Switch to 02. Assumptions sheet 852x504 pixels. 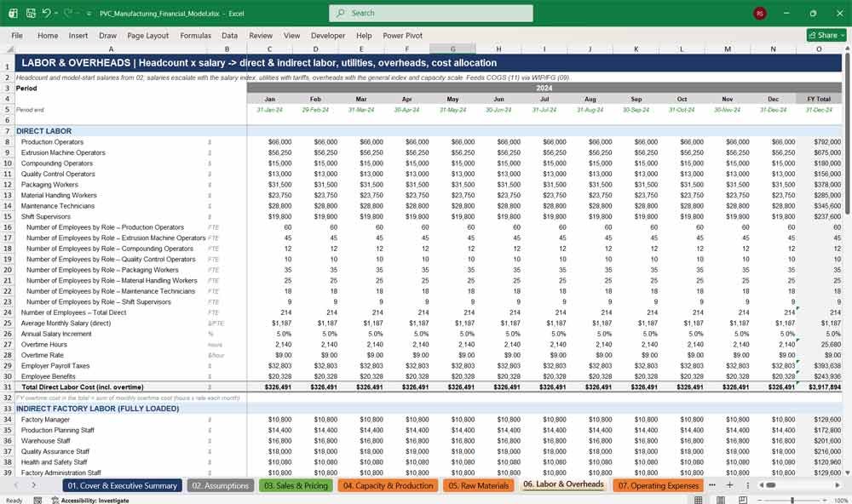click(220, 485)
